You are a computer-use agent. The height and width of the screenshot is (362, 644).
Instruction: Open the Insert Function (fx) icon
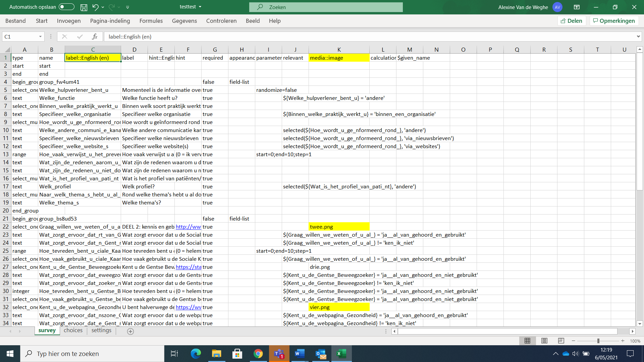[x=95, y=37]
